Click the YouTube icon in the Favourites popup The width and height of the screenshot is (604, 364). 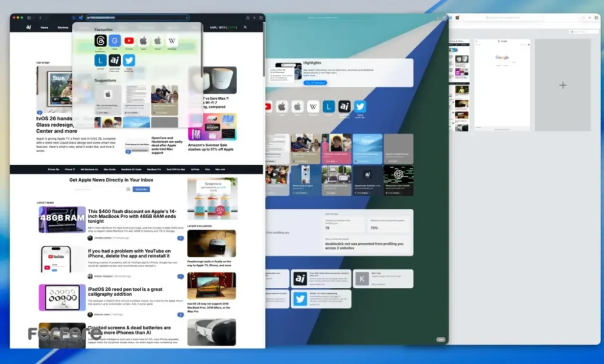(129, 41)
